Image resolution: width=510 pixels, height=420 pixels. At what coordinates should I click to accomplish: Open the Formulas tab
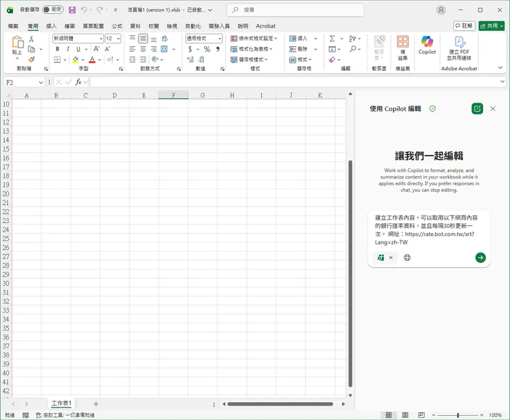click(116, 26)
